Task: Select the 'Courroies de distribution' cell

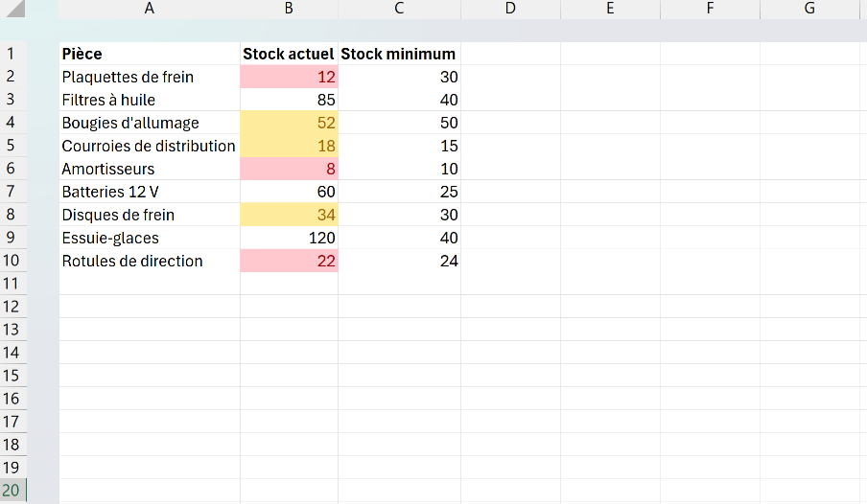Action: [x=150, y=146]
